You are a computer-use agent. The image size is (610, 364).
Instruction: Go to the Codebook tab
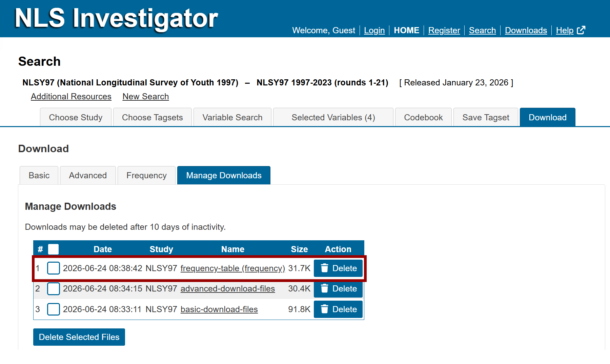point(423,117)
